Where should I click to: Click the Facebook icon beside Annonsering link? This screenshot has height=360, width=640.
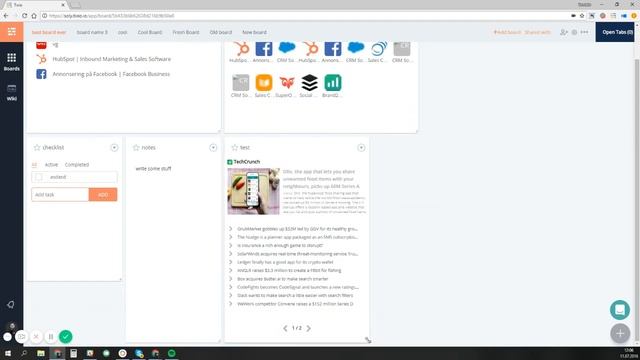click(41, 74)
